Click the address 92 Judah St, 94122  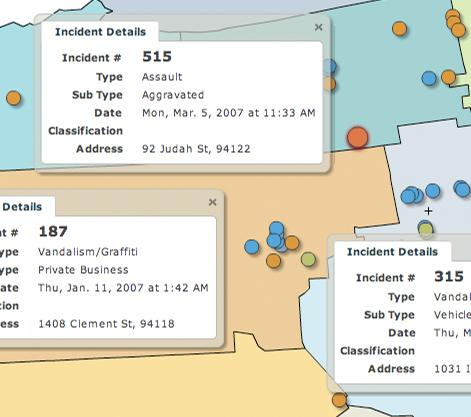tap(196, 149)
